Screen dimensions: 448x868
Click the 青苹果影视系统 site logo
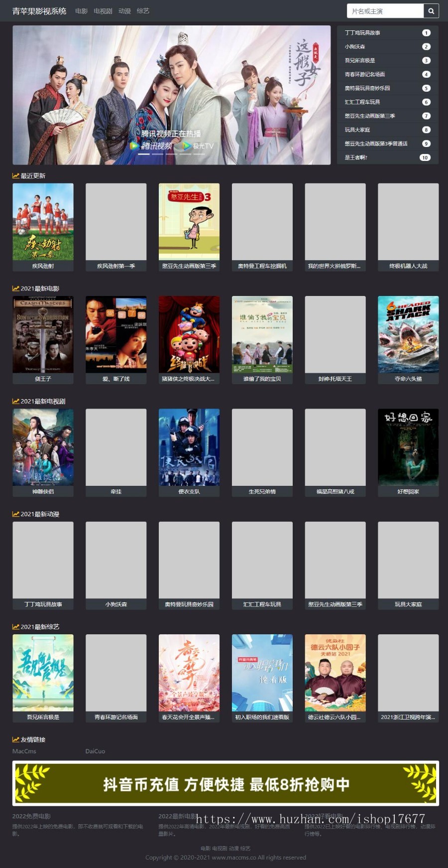pyautogui.click(x=39, y=11)
